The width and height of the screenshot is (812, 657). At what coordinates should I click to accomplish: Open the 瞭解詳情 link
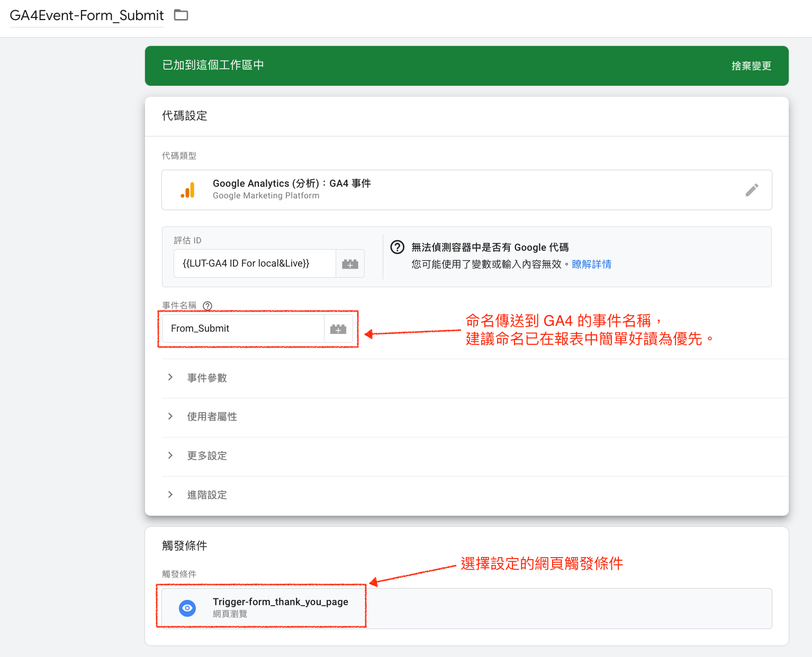(592, 264)
